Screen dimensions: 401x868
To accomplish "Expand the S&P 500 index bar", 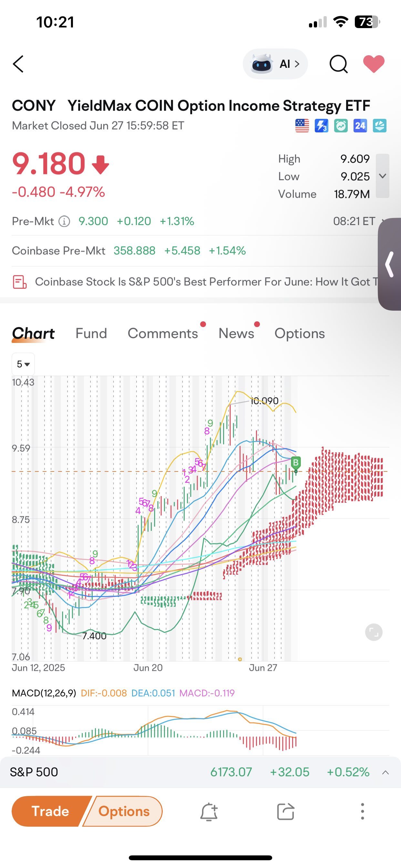I will click(x=386, y=772).
